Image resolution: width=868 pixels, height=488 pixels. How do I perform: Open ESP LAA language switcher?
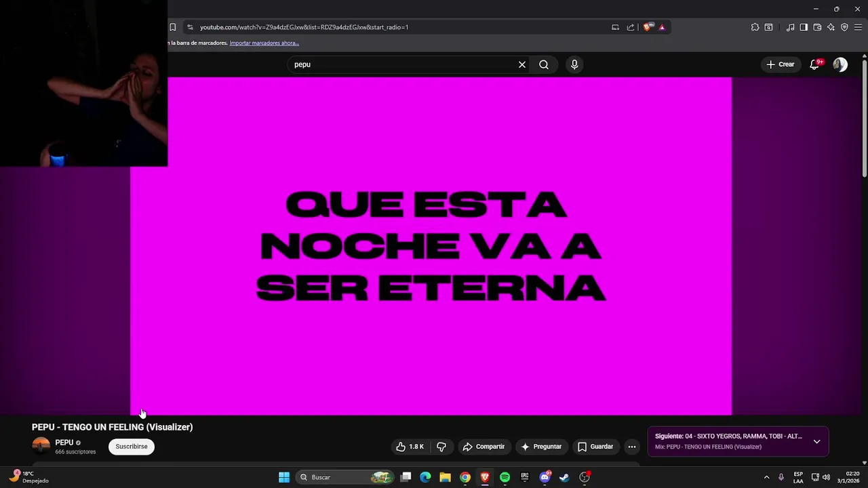pos(798,477)
